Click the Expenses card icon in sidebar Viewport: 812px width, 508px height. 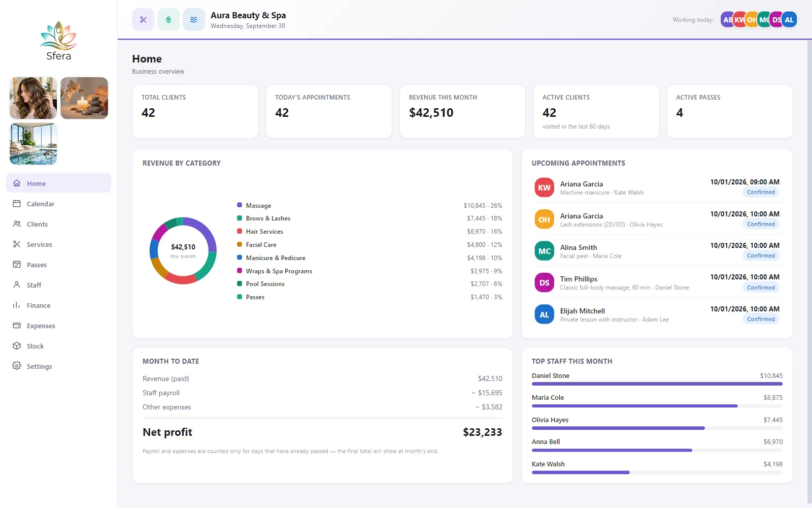pos(17,326)
